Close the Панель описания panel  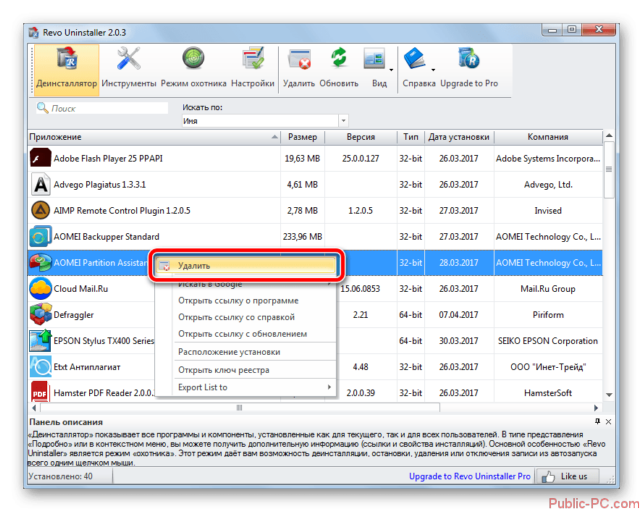pos(609,421)
